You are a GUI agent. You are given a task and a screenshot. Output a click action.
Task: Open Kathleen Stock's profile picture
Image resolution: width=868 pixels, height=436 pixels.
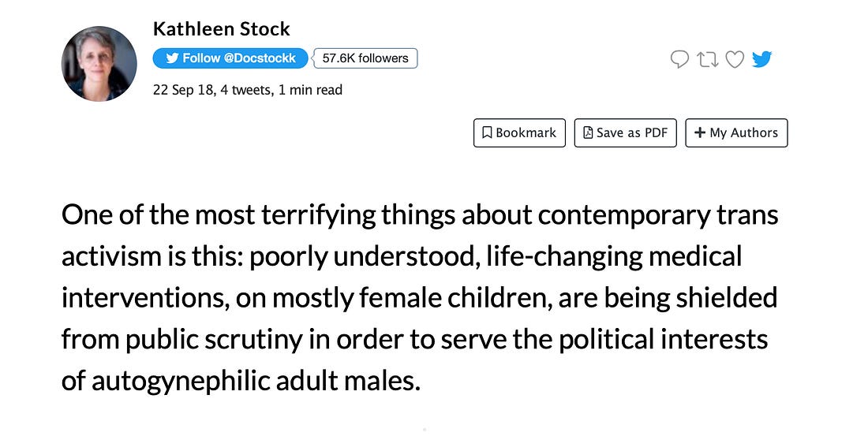(99, 64)
